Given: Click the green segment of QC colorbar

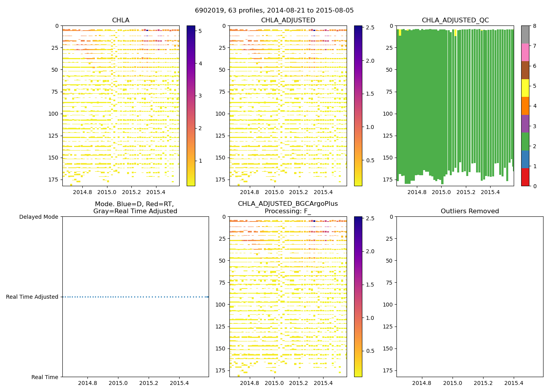Looking at the screenshot, I should pos(525,142).
